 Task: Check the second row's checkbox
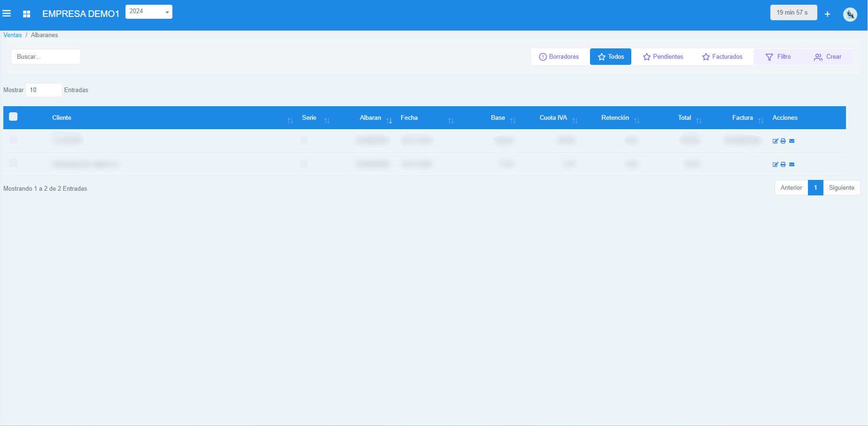13,163
